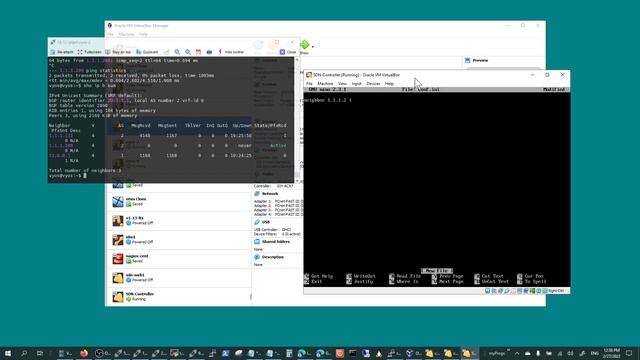Open File menu in VirtualBox Manager
Viewport: 640px width, 360px height.
point(111,34)
